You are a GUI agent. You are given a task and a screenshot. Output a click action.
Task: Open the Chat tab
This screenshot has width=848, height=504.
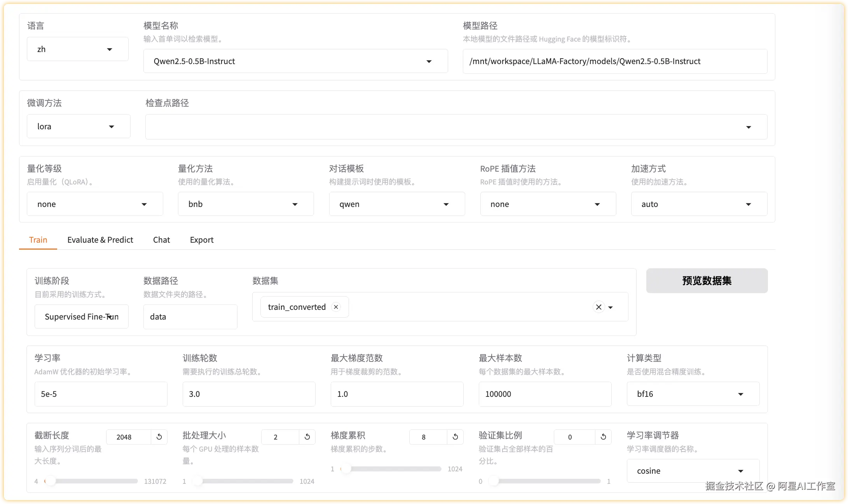161,240
